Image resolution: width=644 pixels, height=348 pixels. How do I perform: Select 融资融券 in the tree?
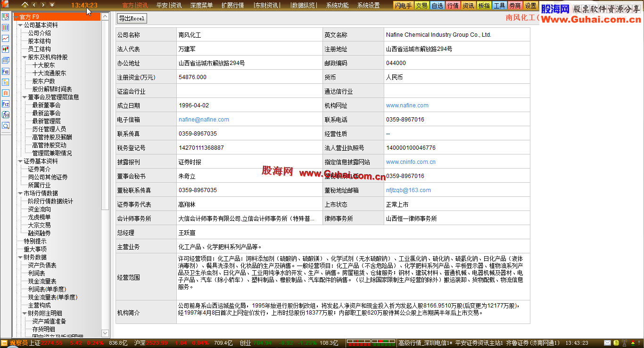point(39,233)
